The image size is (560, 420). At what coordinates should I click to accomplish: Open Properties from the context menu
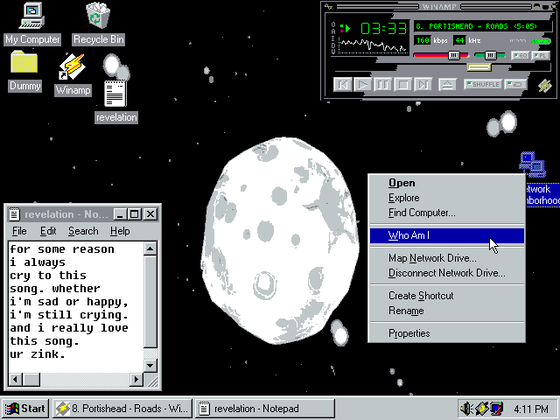point(447,334)
